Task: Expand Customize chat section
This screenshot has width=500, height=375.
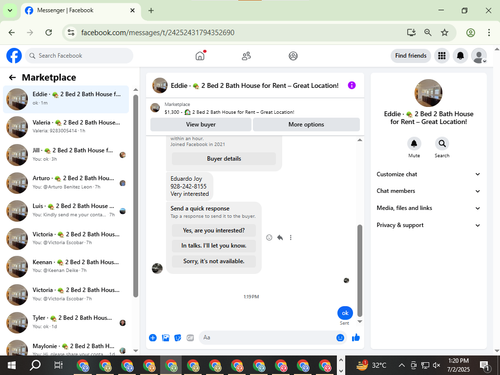Action: pos(429,174)
